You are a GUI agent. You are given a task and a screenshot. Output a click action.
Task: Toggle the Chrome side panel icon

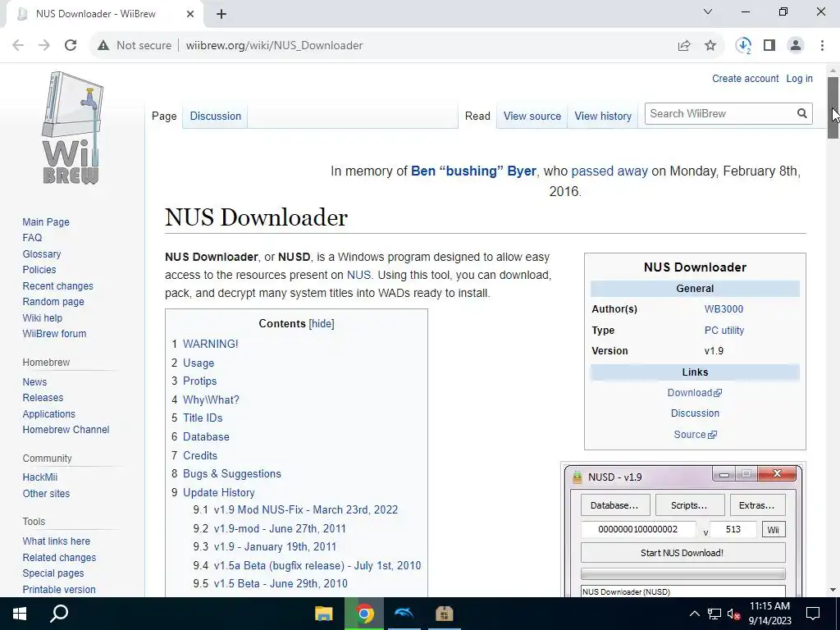(x=769, y=46)
